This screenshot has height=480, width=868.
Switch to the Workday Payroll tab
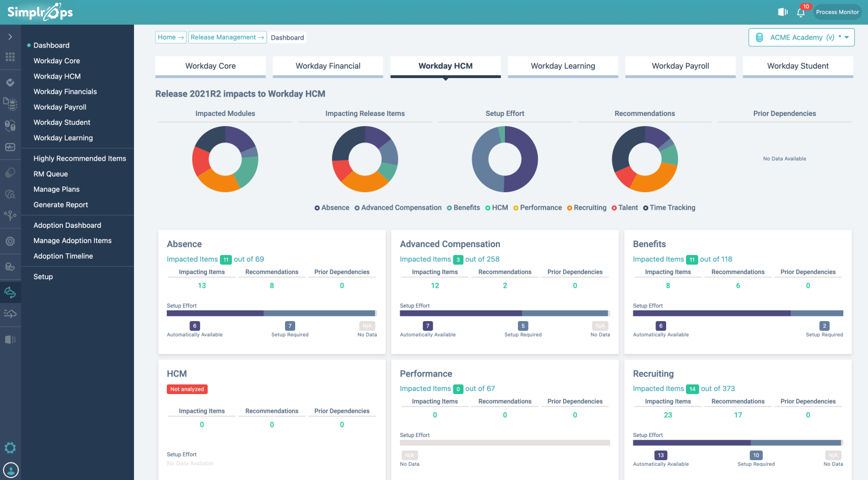[680, 66]
